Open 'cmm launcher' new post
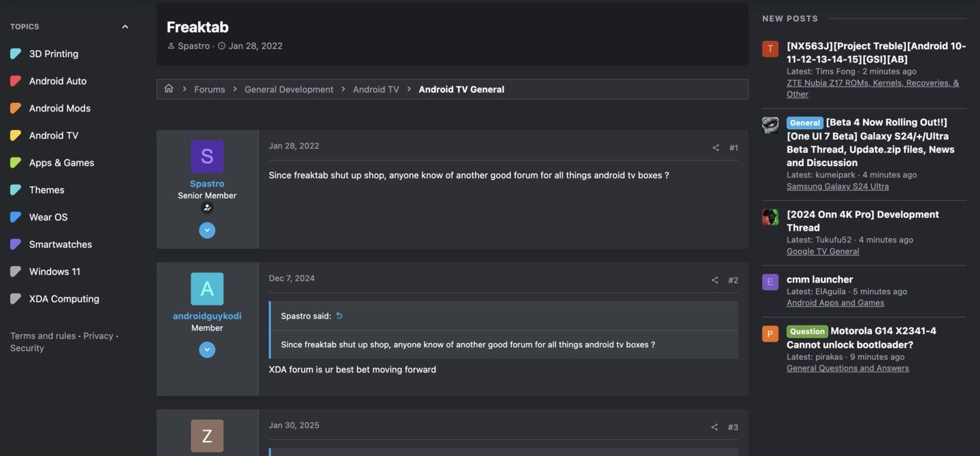 pos(819,279)
